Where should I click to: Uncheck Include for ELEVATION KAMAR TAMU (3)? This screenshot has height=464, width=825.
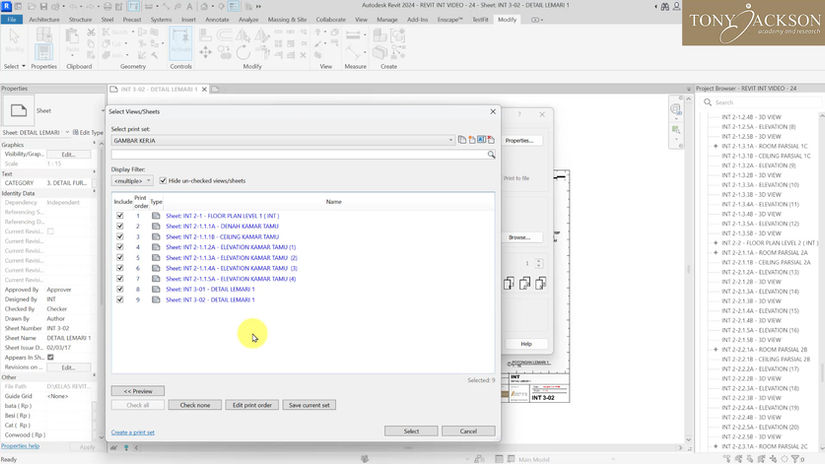pyautogui.click(x=120, y=268)
